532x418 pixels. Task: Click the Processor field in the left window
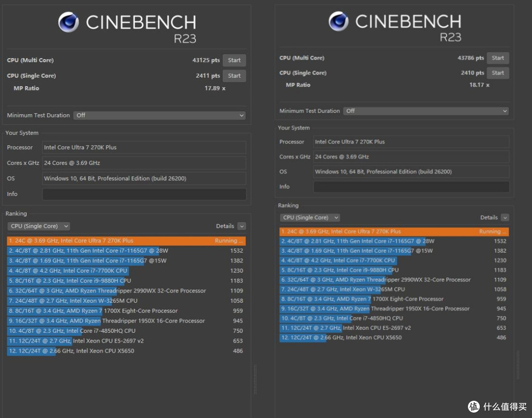(144, 148)
